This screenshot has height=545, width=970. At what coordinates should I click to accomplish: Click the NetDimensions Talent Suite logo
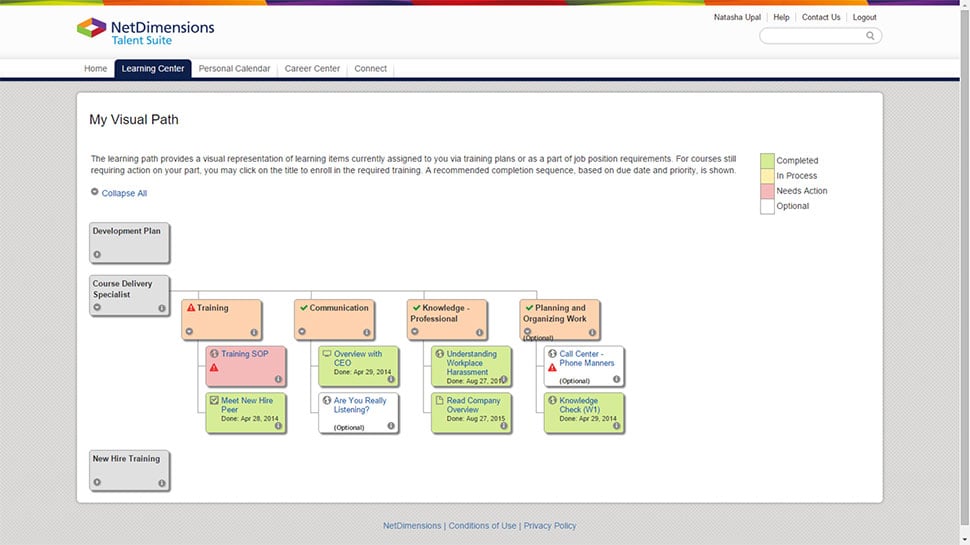(x=145, y=32)
